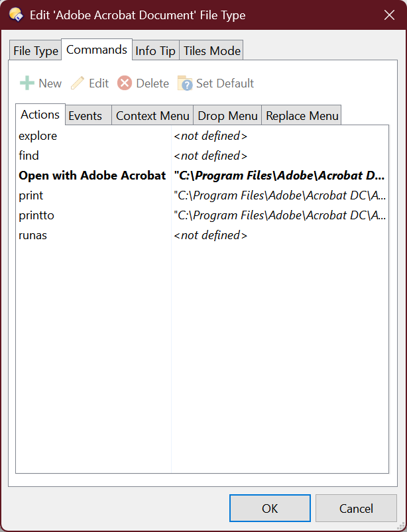Select the explore action row
The width and height of the screenshot is (407, 532).
coord(202,136)
